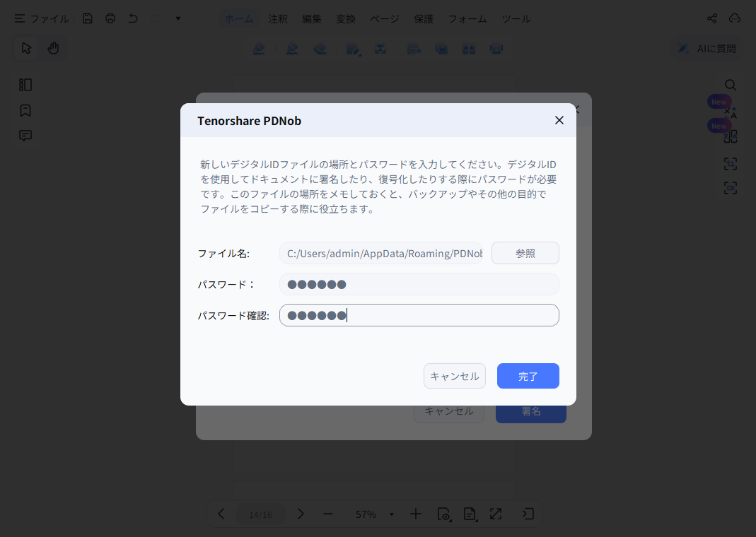Click the print icon
The height and width of the screenshot is (537, 756).
pos(110,18)
